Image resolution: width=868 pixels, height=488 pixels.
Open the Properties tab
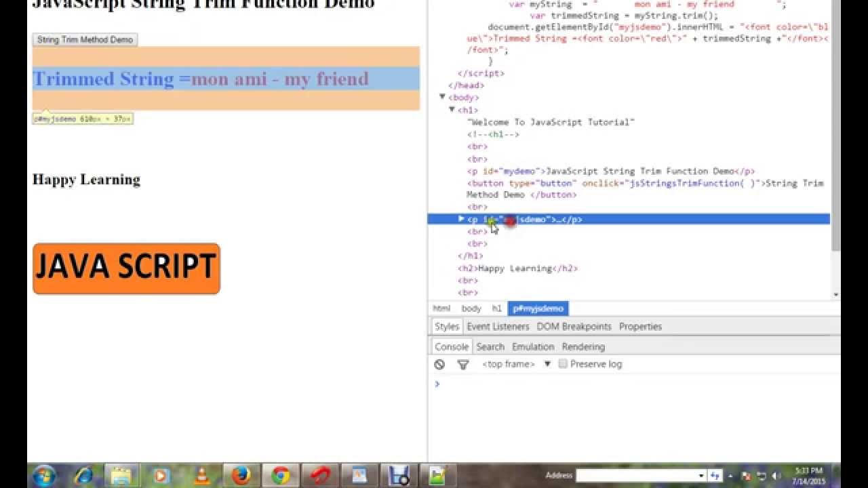tap(640, 326)
